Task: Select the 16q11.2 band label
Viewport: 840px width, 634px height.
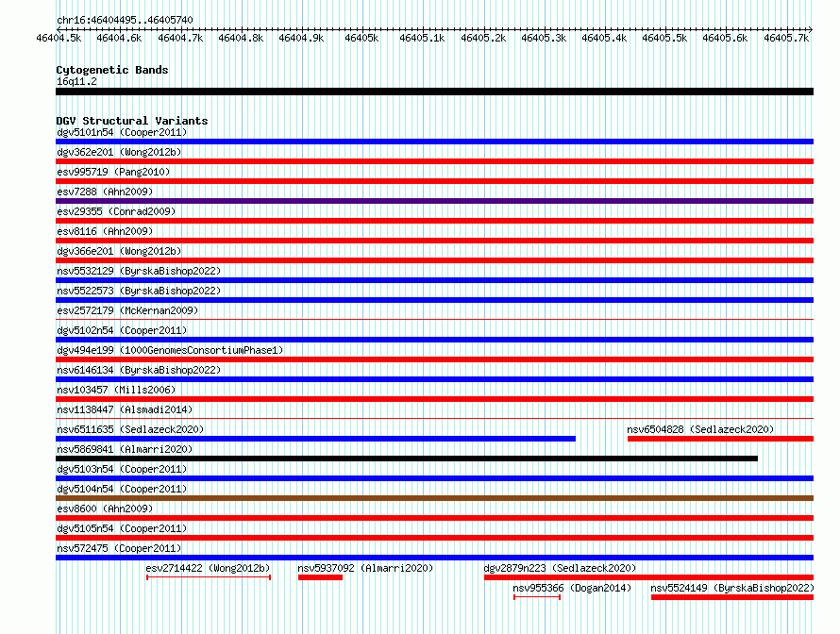Action: click(x=76, y=81)
